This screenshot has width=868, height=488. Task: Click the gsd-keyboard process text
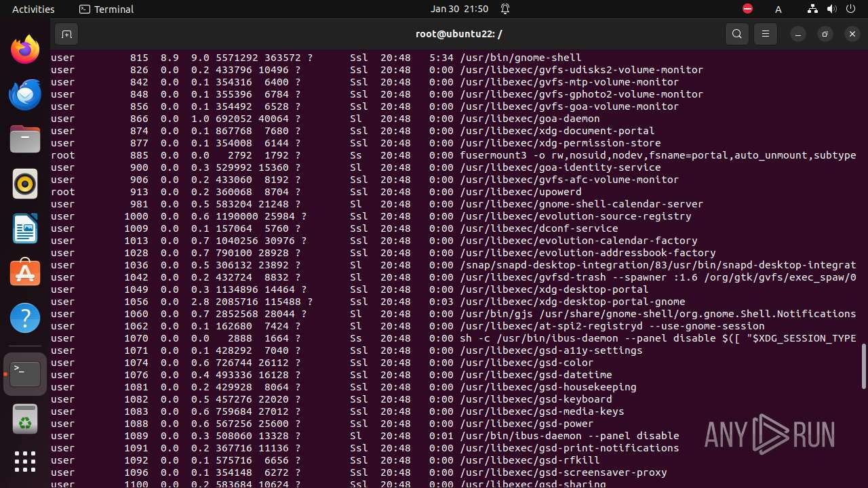tap(536, 399)
